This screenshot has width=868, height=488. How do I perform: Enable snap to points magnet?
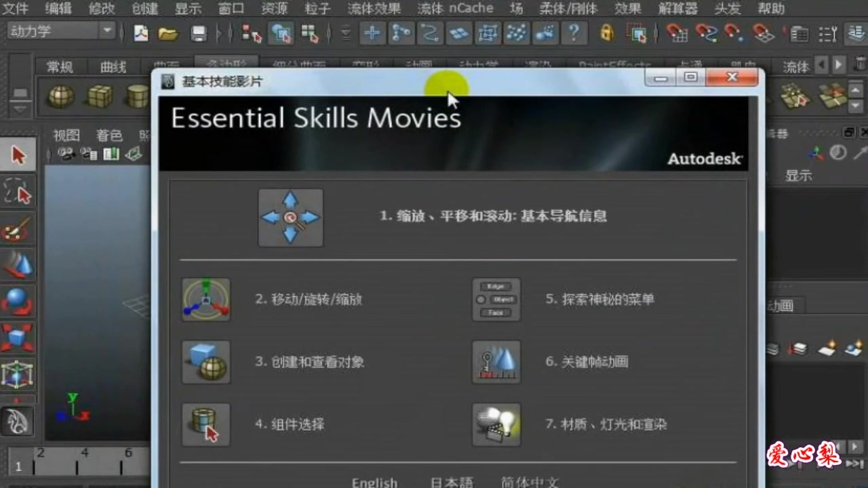[734, 33]
